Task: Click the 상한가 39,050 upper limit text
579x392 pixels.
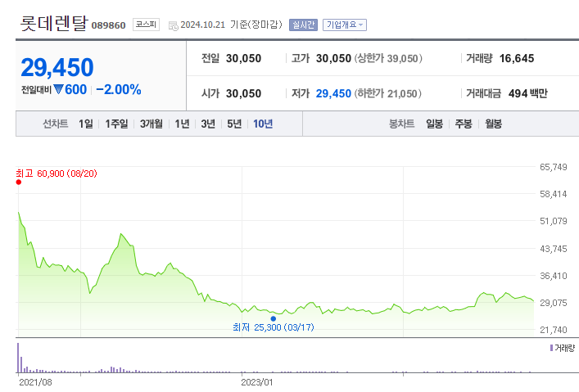Action: point(388,58)
